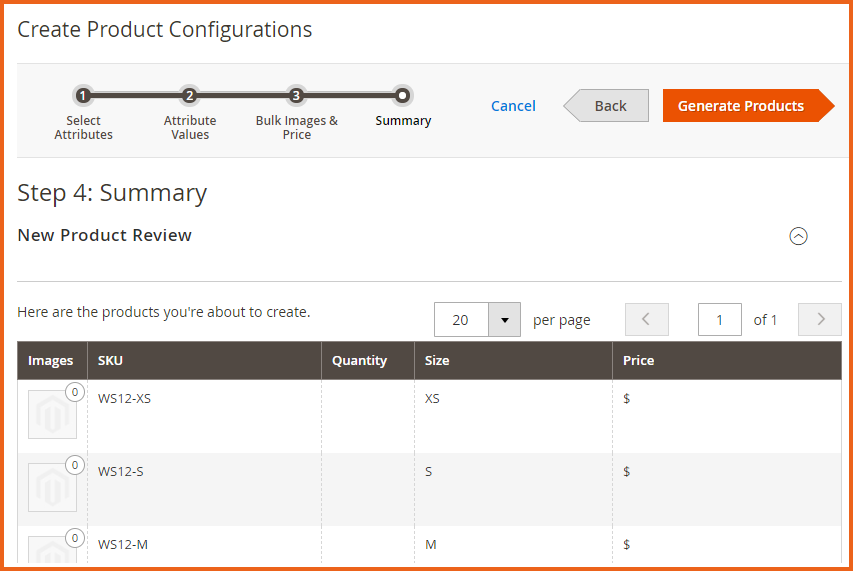This screenshot has width=853, height=571.
Task: Jump to step 1 Select Attributes
Action: pyautogui.click(x=83, y=96)
